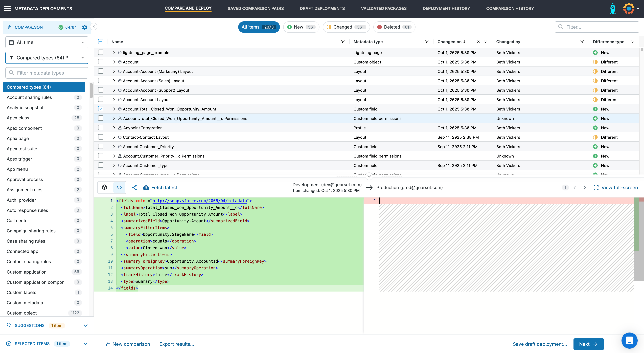Open comparison settings gear icon

84,27
